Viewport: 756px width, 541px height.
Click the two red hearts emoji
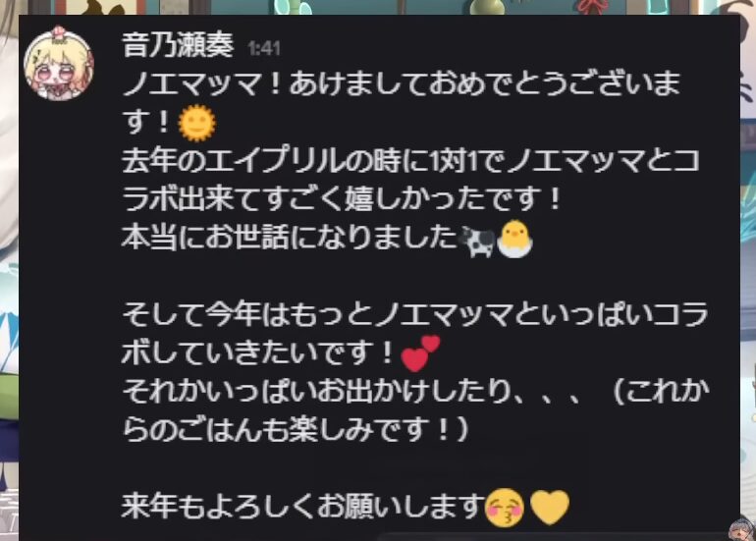click(420, 353)
